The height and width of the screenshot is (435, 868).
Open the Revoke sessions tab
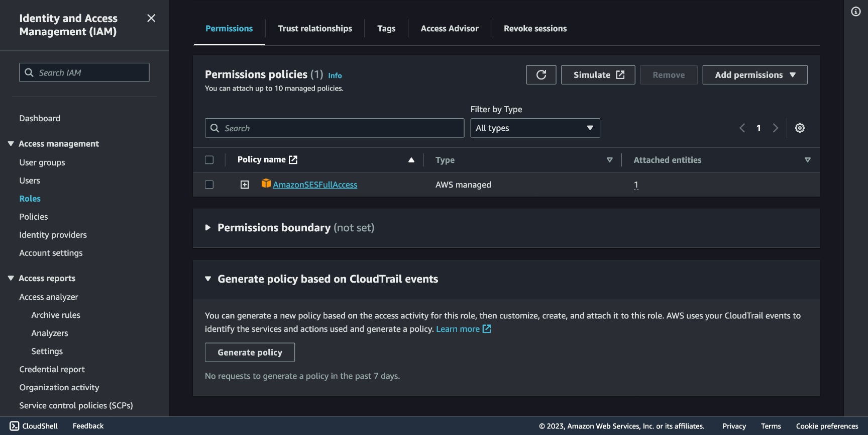pyautogui.click(x=535, y=29)
